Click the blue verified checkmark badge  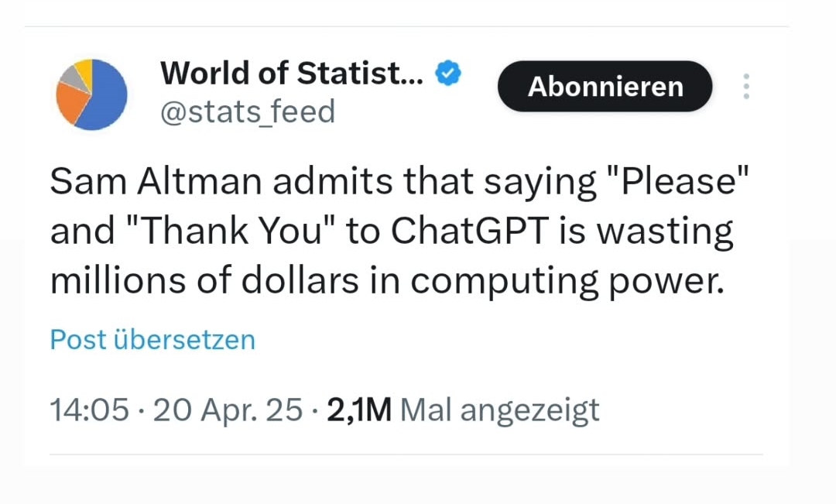coord(448,74)
